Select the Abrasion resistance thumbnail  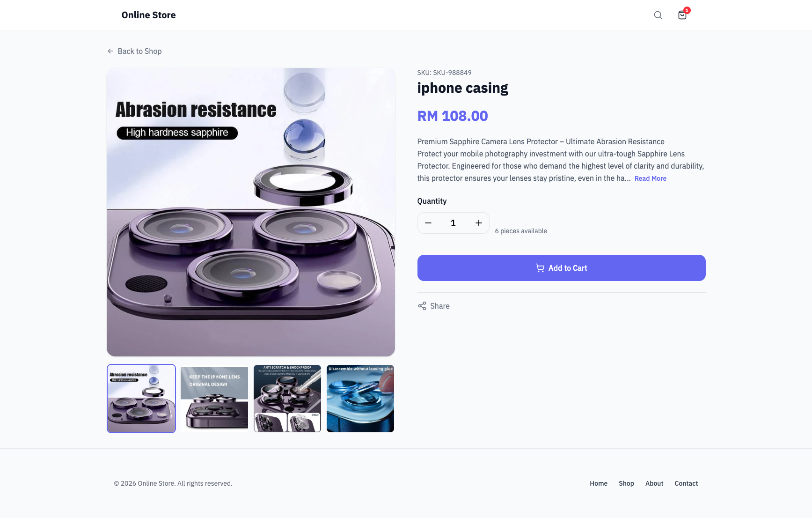(x=141, y=399)
